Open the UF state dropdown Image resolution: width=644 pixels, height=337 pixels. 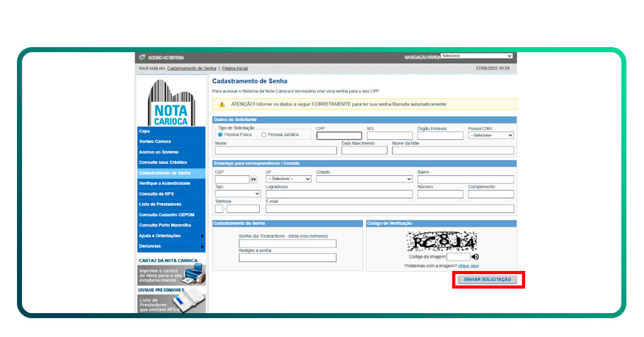288,179
